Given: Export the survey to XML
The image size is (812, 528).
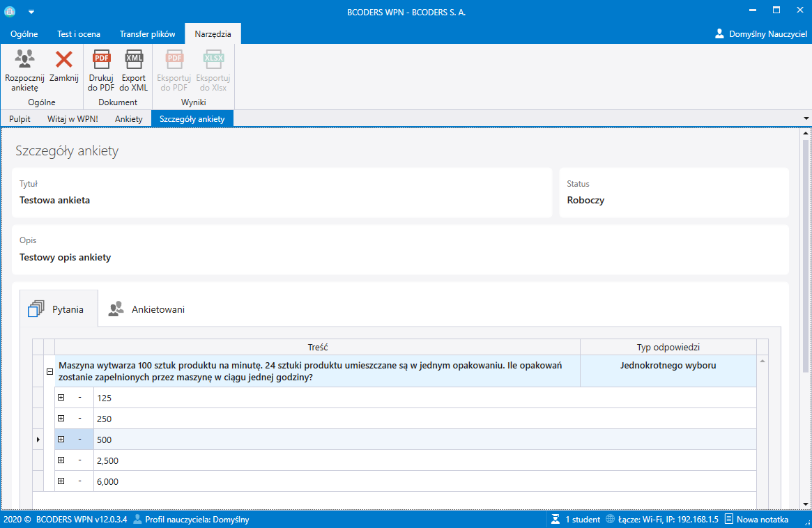Looking at the screenshot, I should [134, 70].
